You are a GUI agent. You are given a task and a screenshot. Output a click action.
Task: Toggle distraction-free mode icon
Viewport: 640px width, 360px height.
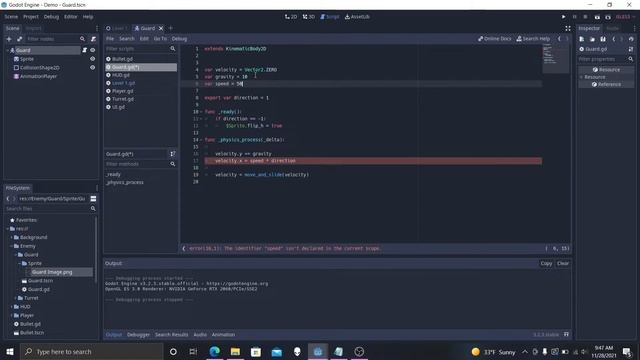coord(568,28)
